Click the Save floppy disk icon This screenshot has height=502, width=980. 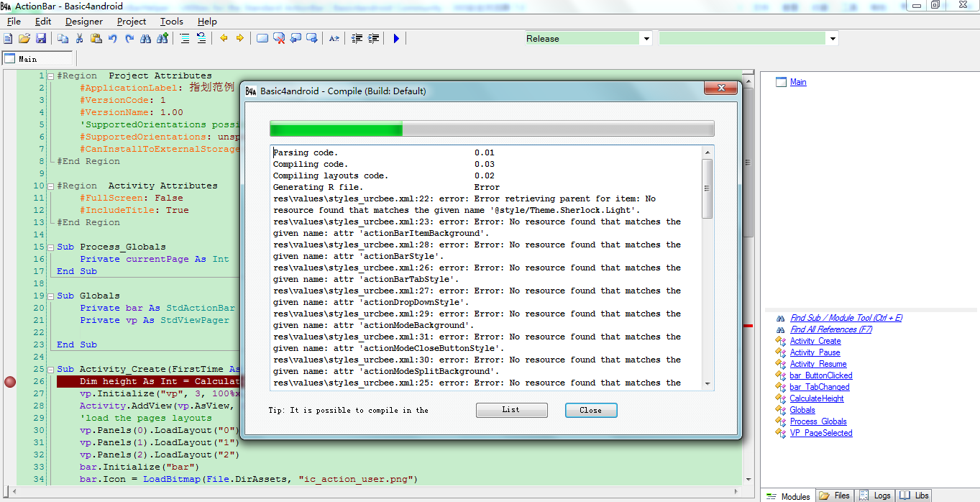point(41,38)
